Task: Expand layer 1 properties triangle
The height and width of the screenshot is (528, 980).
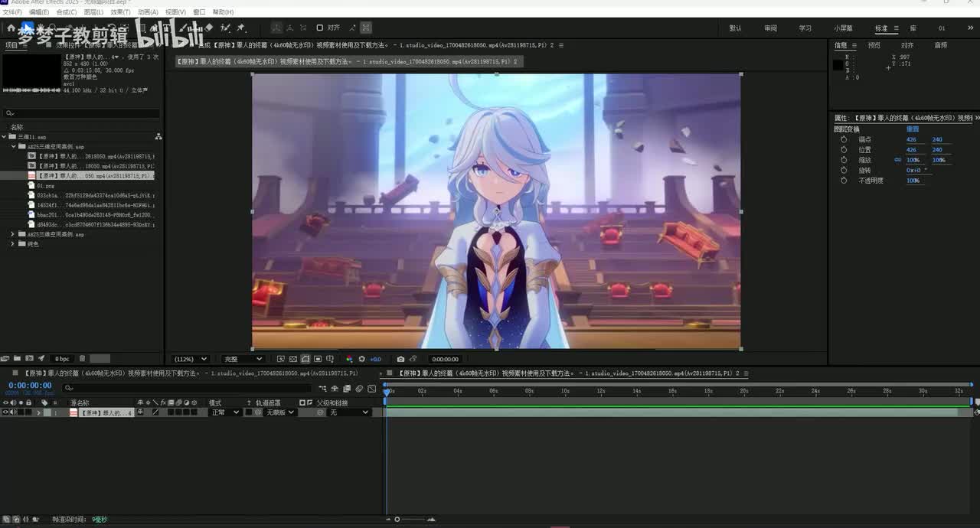Action: [x=38, y=412]
